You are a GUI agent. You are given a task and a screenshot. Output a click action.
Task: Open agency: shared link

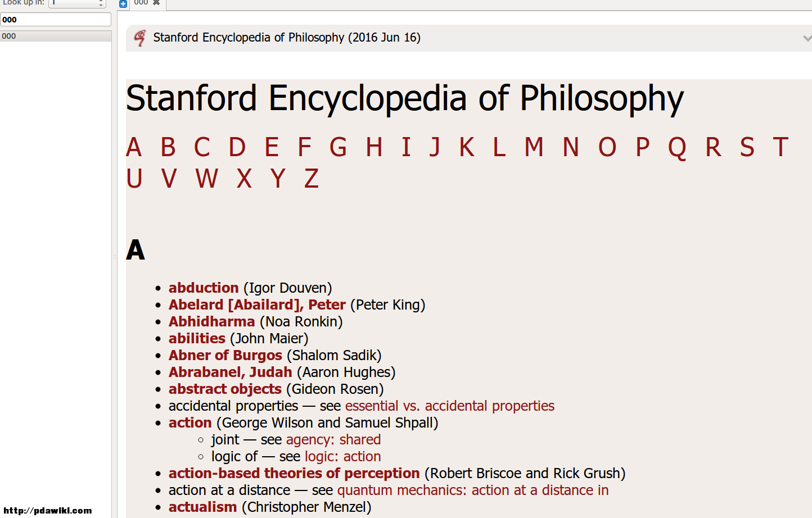point(333,439)
